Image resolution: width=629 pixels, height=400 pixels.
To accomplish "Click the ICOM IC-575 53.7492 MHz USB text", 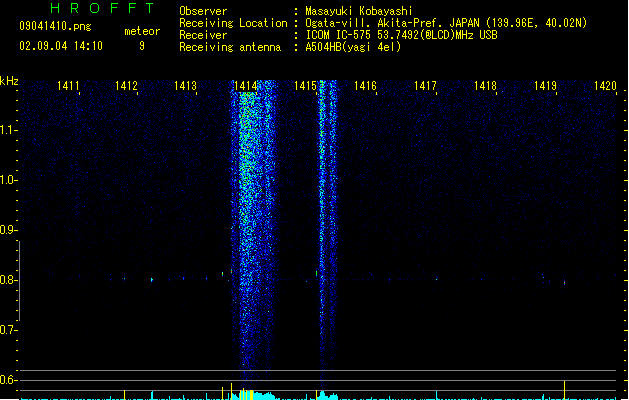I will (401, 35).
